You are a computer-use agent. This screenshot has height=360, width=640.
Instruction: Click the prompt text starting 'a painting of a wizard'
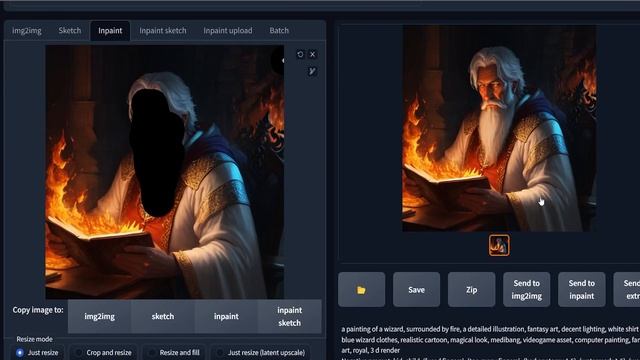(490, 340)
